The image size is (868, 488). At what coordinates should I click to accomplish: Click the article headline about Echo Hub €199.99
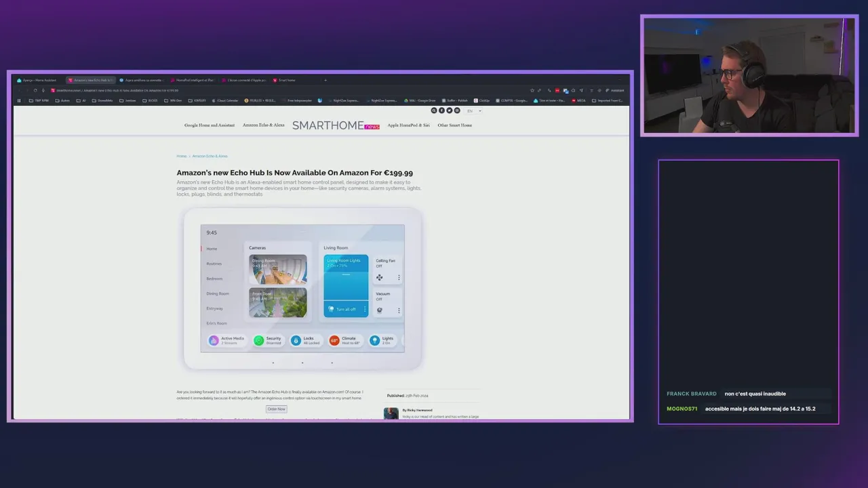[x=294, y=173]
